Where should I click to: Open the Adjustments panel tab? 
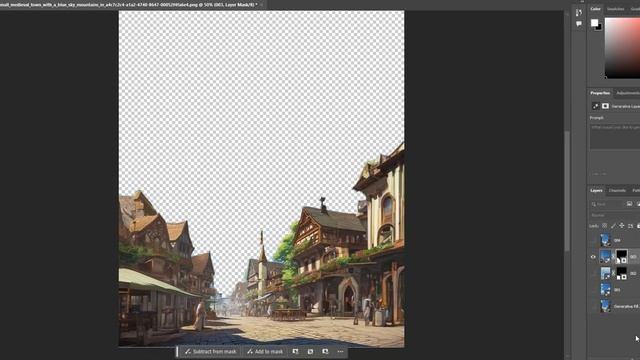click(628, 93)
